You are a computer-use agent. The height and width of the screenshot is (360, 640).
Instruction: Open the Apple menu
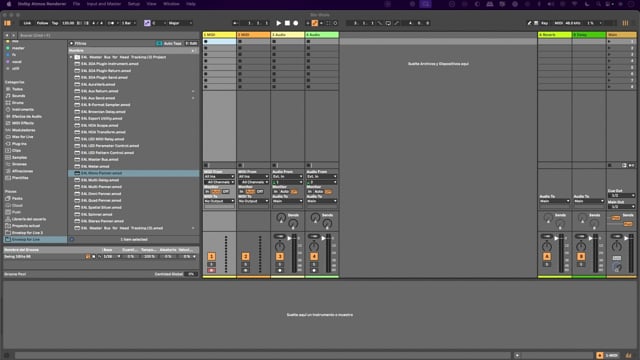click(x=9, y=4)
